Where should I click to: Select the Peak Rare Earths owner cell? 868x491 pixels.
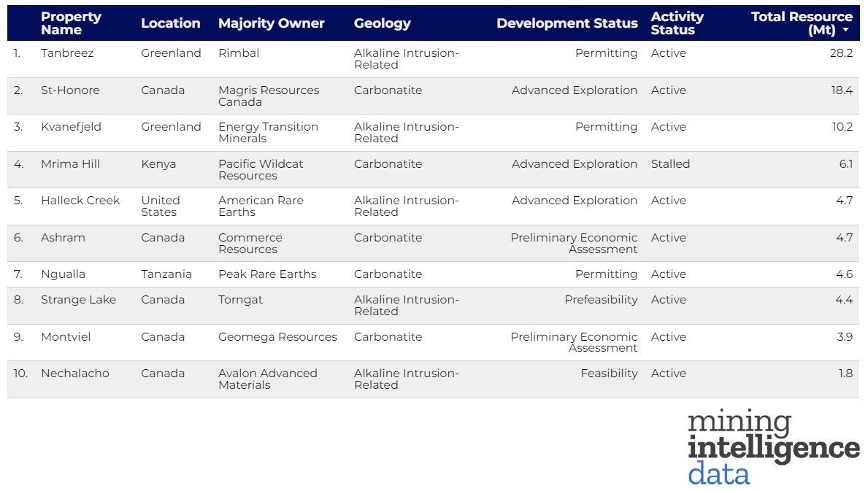coord(267,274)
